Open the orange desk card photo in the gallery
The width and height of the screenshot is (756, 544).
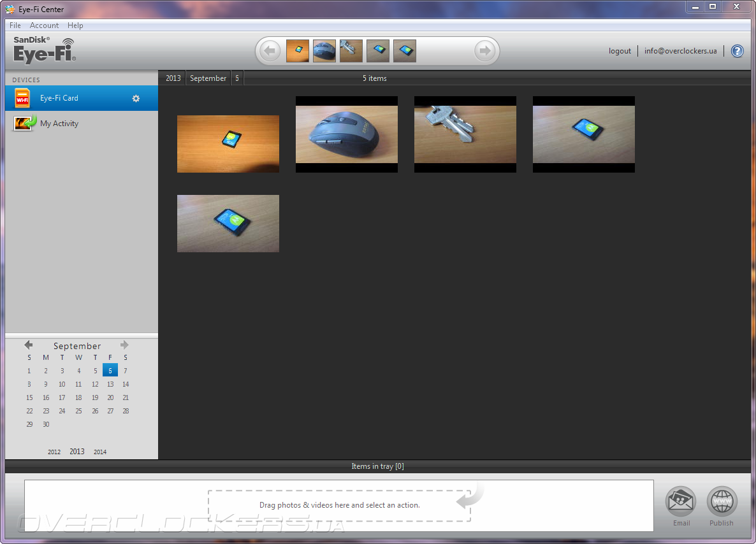pos(228,143)
